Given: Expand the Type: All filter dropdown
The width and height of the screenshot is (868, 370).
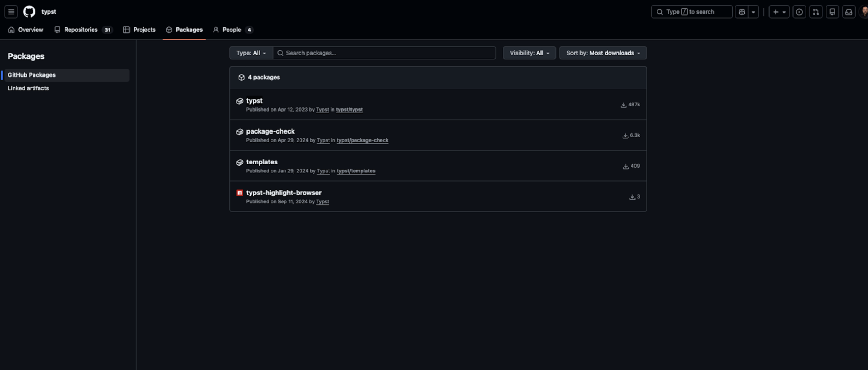Looking at the screenshot, I should [x=251, y=53].
